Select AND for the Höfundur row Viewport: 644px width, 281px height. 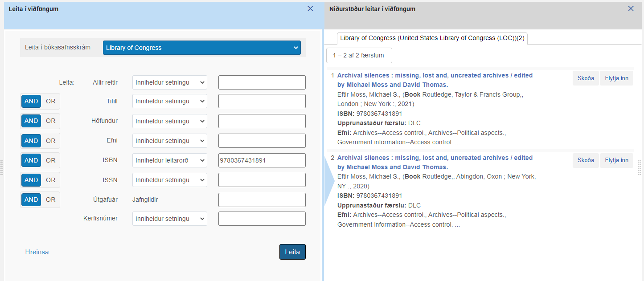click(x=31, y=121)
